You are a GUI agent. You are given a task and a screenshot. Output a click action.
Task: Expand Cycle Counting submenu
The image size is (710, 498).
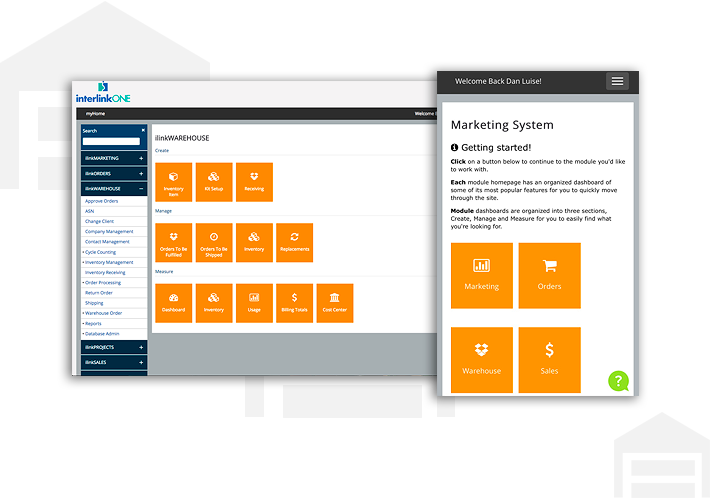point(100,252)
